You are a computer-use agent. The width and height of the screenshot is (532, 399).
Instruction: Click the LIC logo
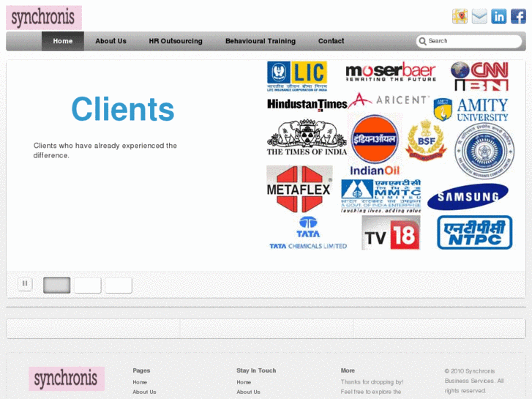tap(297, 76)
